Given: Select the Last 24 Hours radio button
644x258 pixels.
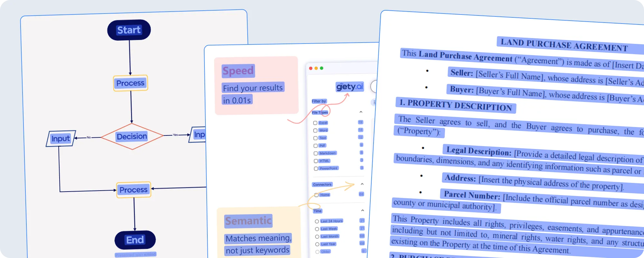Looking at the screenshot, I should pyautogui.click(x=317, y=222).
